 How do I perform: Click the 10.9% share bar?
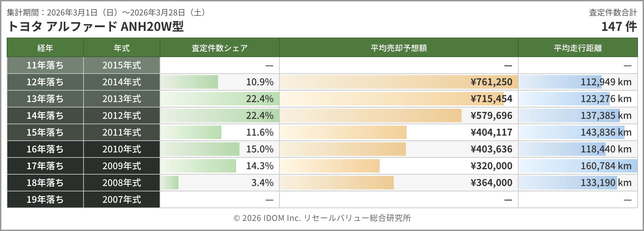tap(190, 82)
